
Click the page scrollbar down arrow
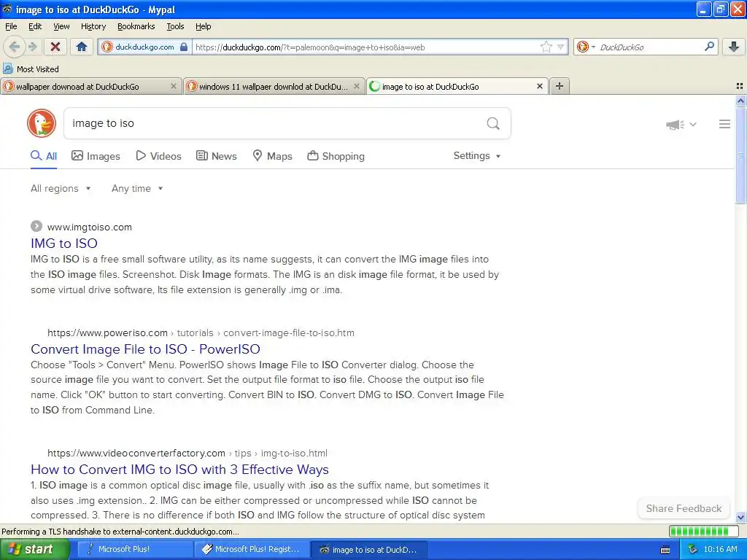pyautogui.click(x=740, y=517)
